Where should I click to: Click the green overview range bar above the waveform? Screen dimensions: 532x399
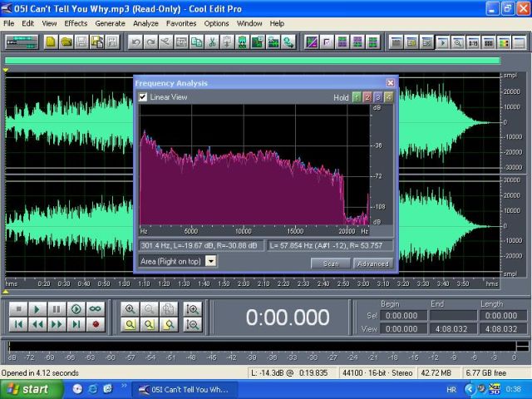pyautogui.click(x=253, y=60)
